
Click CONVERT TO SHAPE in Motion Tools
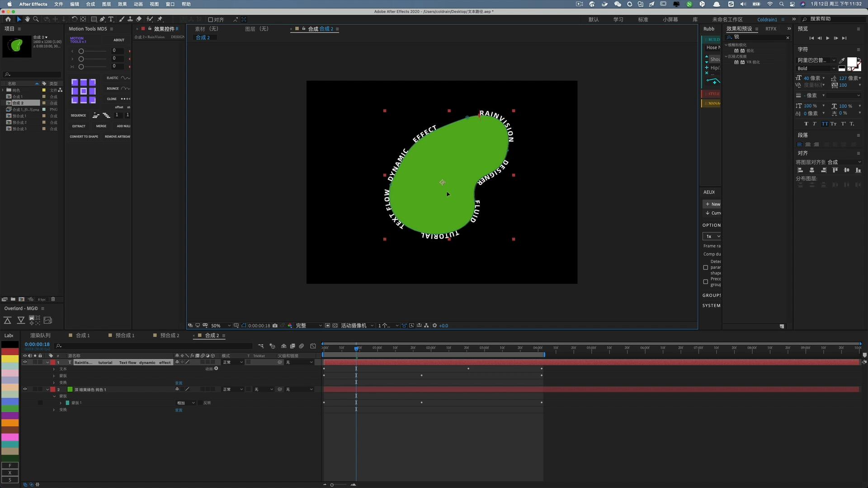tap(84, 136)
